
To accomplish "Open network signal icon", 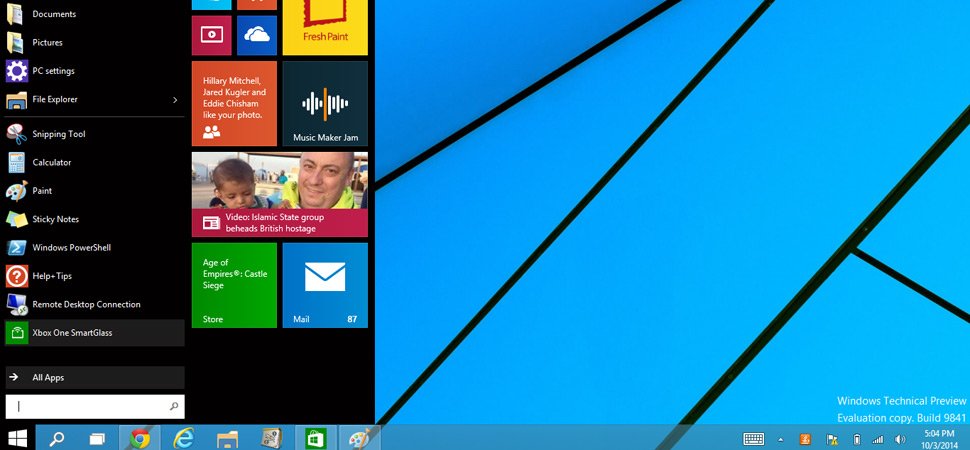I will 877,439.
